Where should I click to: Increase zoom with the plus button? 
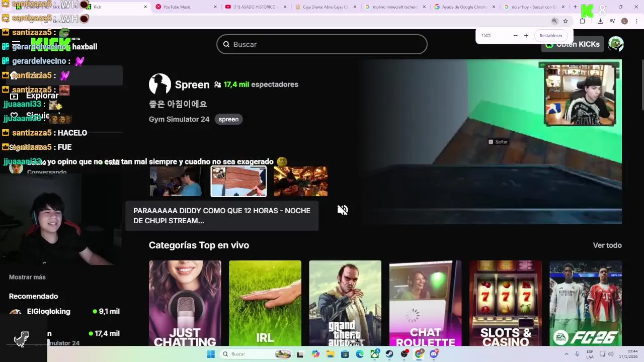tap(526, 36)
